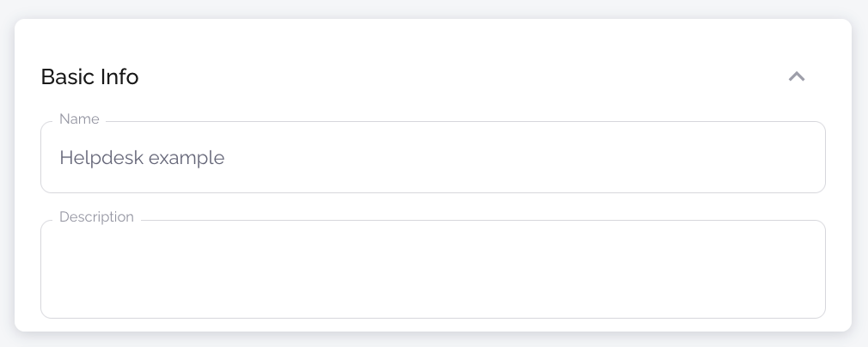Toggle the Basic Info panel with the caret
Image resolution: width=868 pixels, height=347 pixels.
(x=797, y=76)
